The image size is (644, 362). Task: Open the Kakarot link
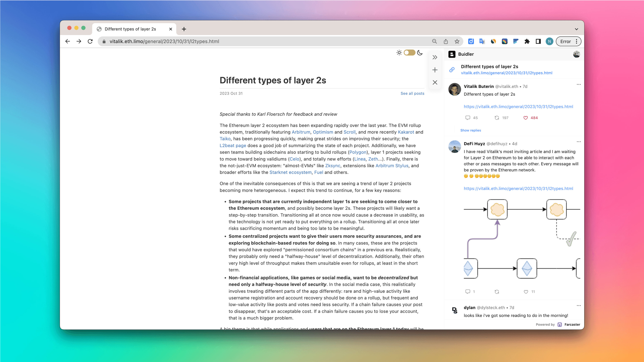406,132
